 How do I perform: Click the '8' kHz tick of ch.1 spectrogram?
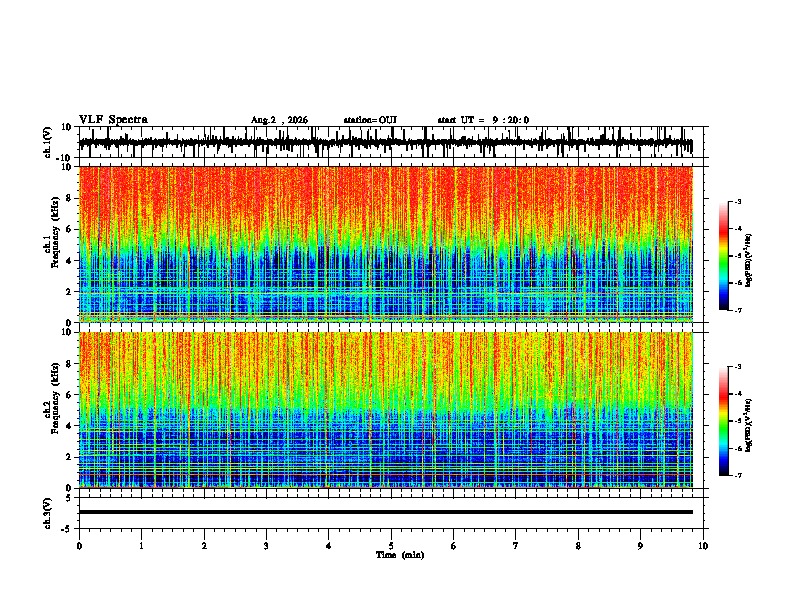tap(69, 198)
